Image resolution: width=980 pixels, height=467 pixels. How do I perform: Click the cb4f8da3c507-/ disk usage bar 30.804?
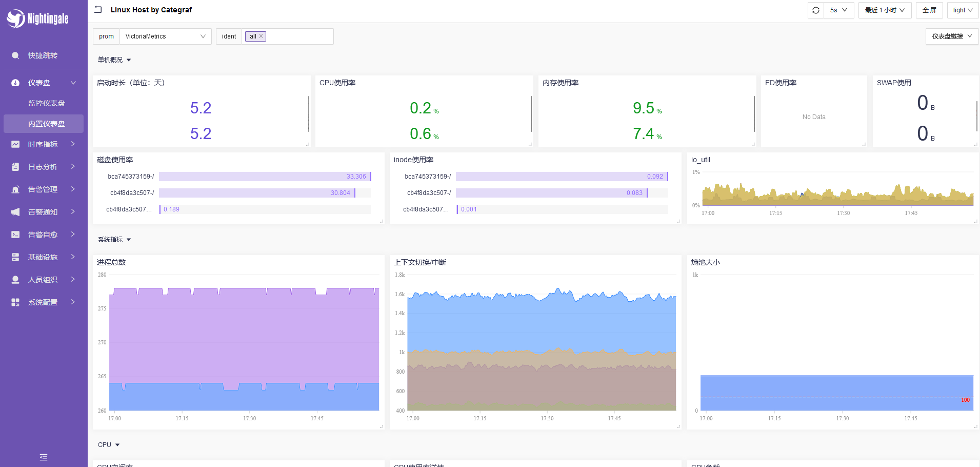click(257, 193)
